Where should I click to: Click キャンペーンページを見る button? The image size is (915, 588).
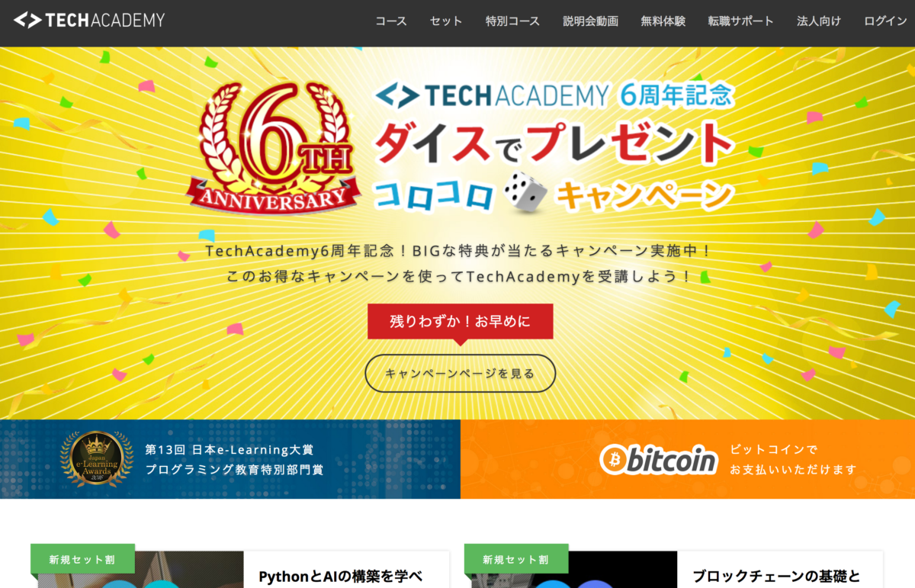[x=460, y=374]
